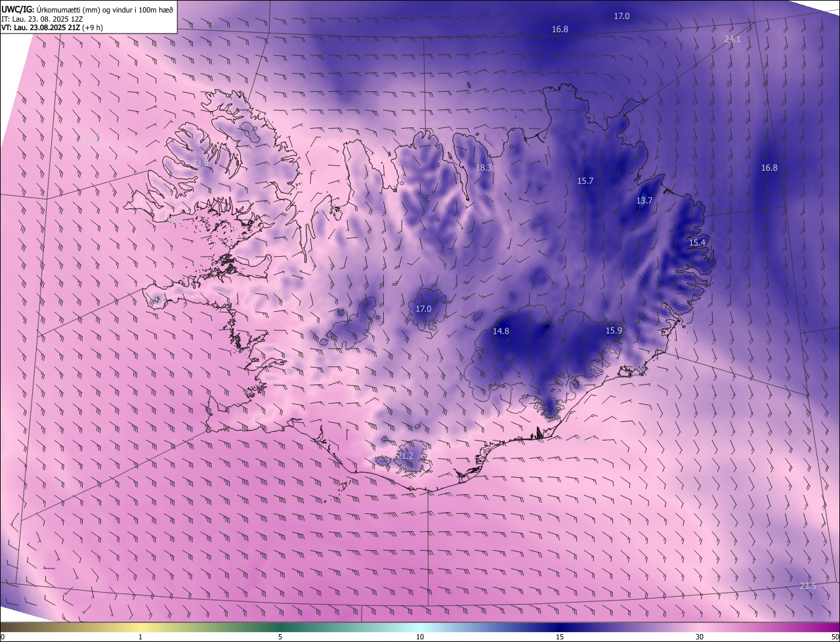Select the IT: Lau. 23. 08. 2025 12Z line
840x642 pixels.
point(42,18)
